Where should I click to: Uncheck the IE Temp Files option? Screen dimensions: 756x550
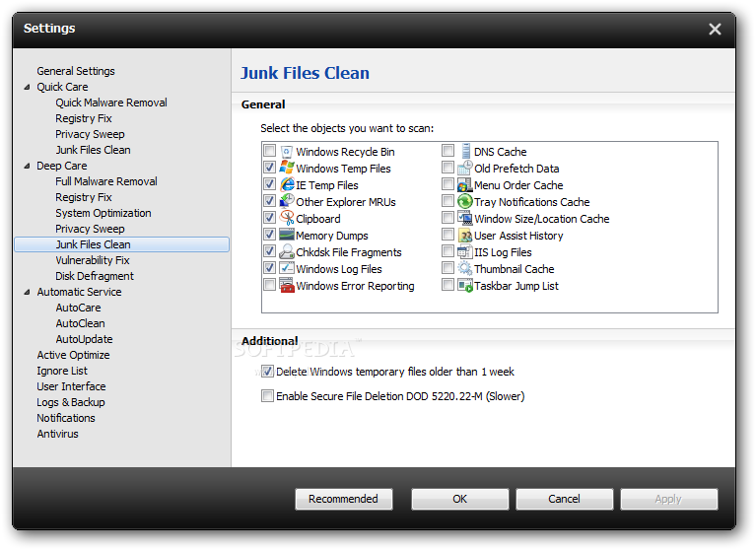click(269, 184)
